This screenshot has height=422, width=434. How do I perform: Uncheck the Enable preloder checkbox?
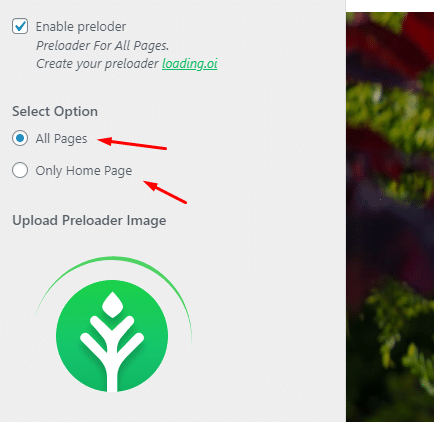(20, 26)
